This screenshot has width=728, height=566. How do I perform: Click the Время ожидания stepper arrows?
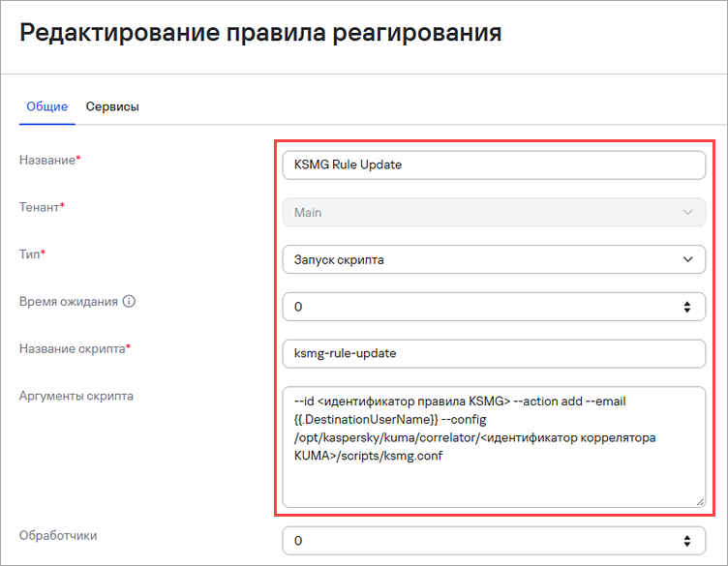pyautogui.click(x=687, y=307)
